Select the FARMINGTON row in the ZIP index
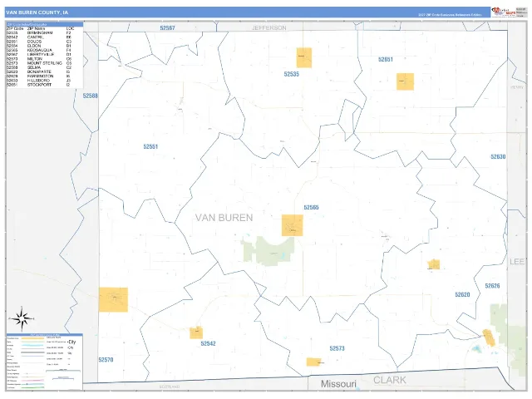Viewport: 532px width, 399px height. pos(40,76)
